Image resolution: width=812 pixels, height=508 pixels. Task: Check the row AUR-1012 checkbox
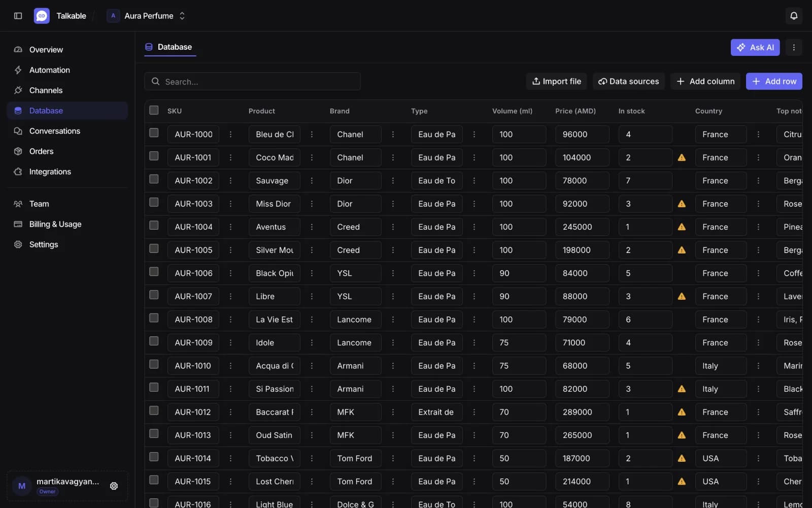(x=154, y=410)
